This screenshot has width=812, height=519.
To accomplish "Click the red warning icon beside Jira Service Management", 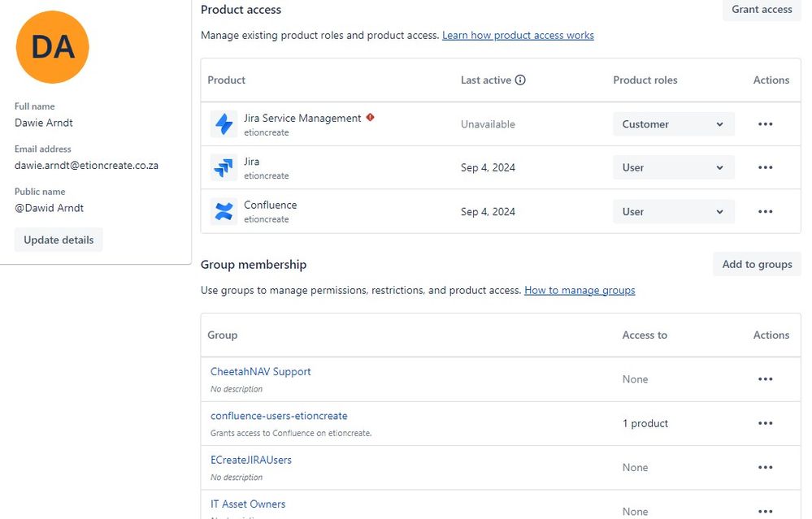I will pos(370,118).
